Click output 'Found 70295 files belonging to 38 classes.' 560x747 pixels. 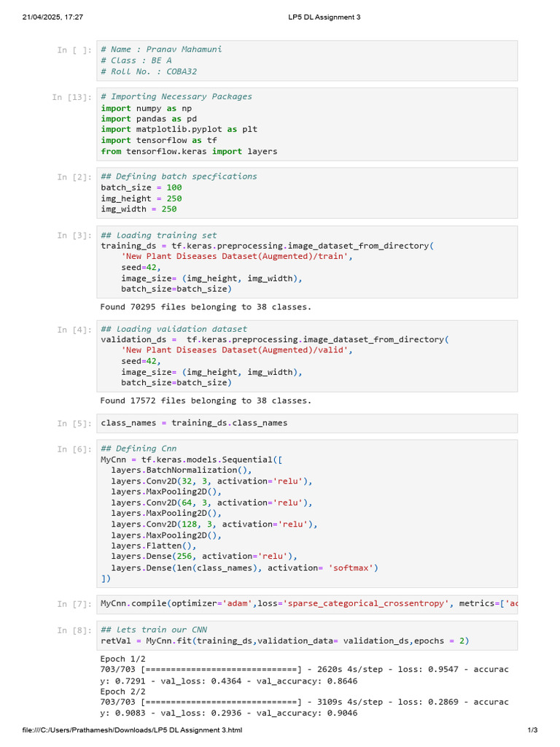coord(206,307)
